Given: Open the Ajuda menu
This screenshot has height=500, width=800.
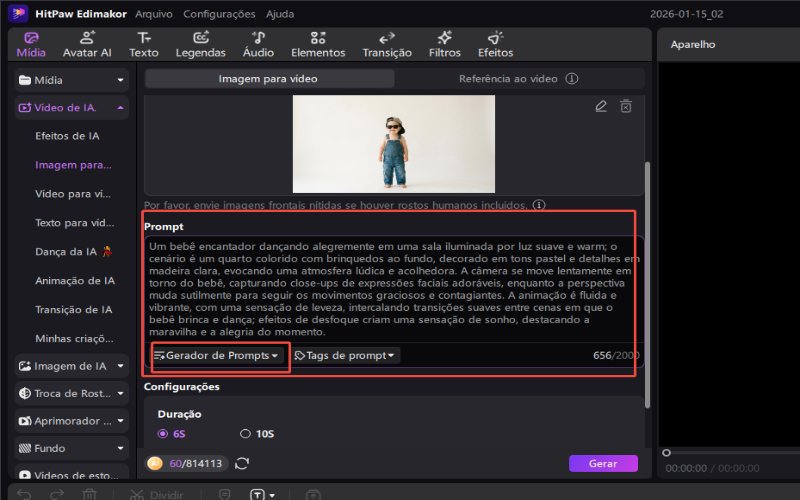Looking at the screenshot, I should (x=280, y=14).
